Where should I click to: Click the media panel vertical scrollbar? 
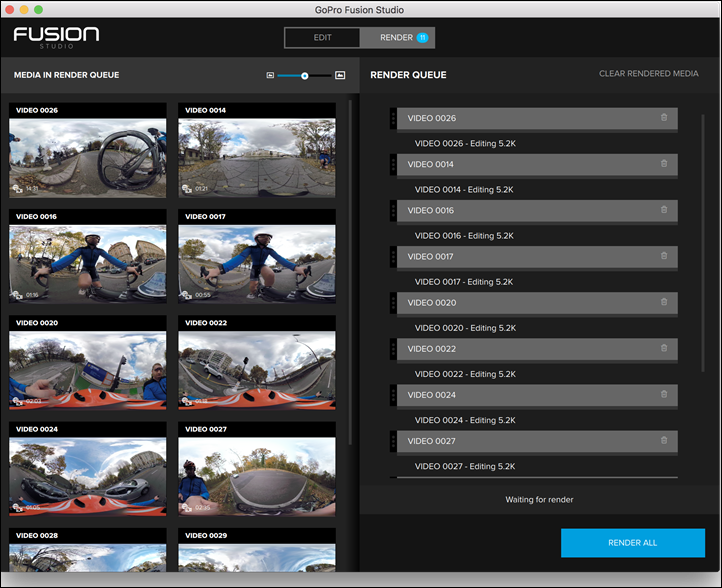pyautogui.click(x=350, y=273)
